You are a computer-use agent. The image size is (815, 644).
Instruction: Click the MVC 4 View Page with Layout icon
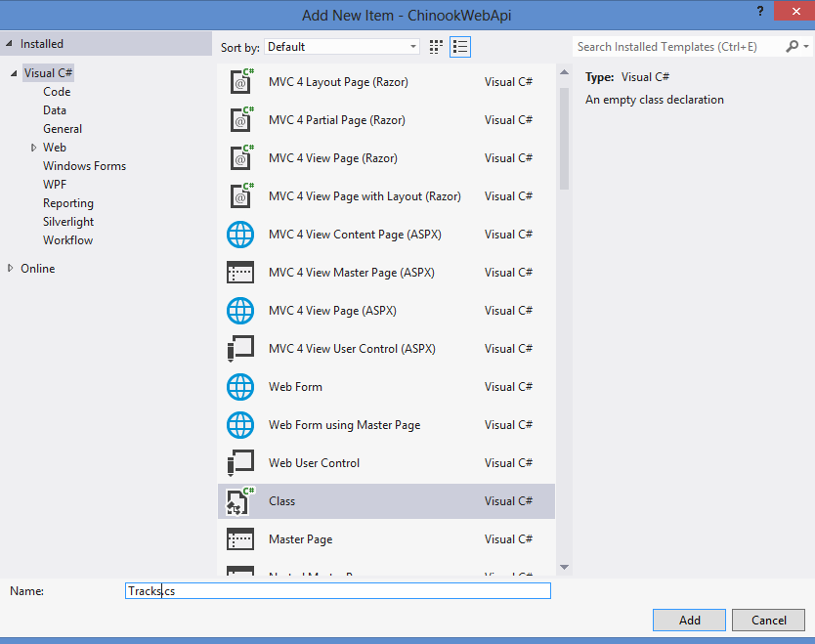(241, 196)
